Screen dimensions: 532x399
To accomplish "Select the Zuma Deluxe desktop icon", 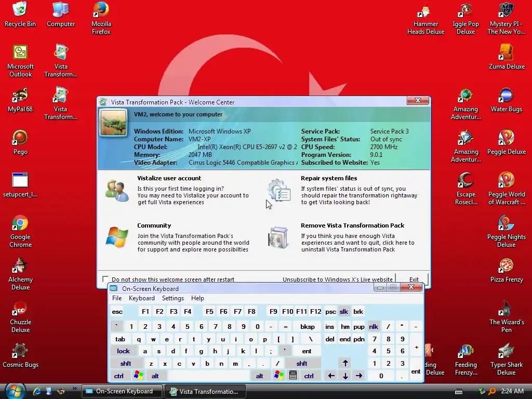I will [507, 57].
